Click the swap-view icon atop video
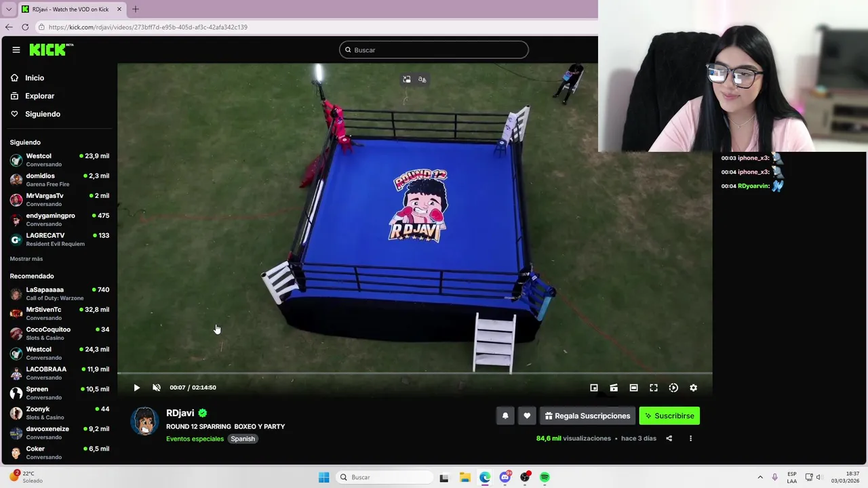The width and height of the screenshot is (868, 488). pyautogui.click(x=407, y=79)
